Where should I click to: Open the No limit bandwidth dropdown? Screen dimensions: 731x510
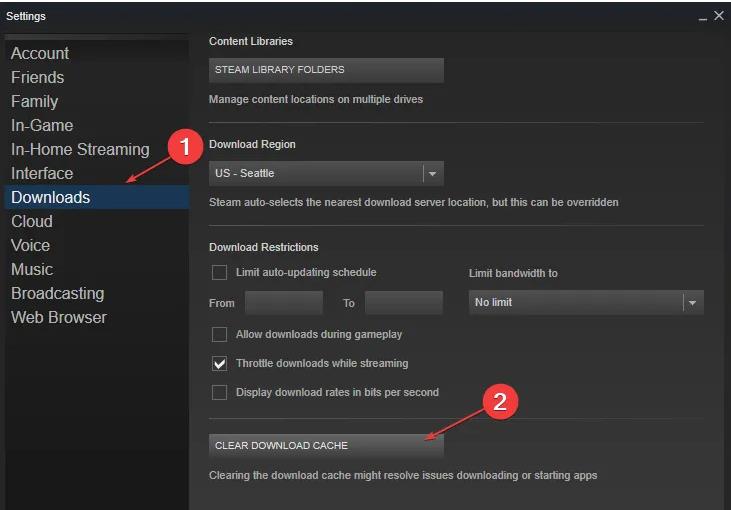(586, 303)
